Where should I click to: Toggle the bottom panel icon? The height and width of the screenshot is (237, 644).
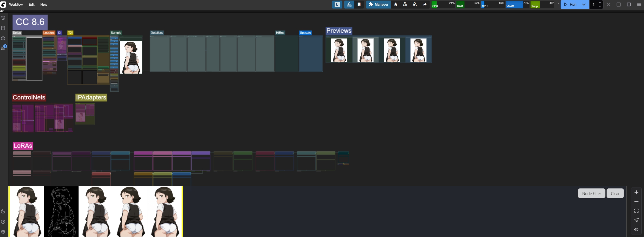coord(629,5)
